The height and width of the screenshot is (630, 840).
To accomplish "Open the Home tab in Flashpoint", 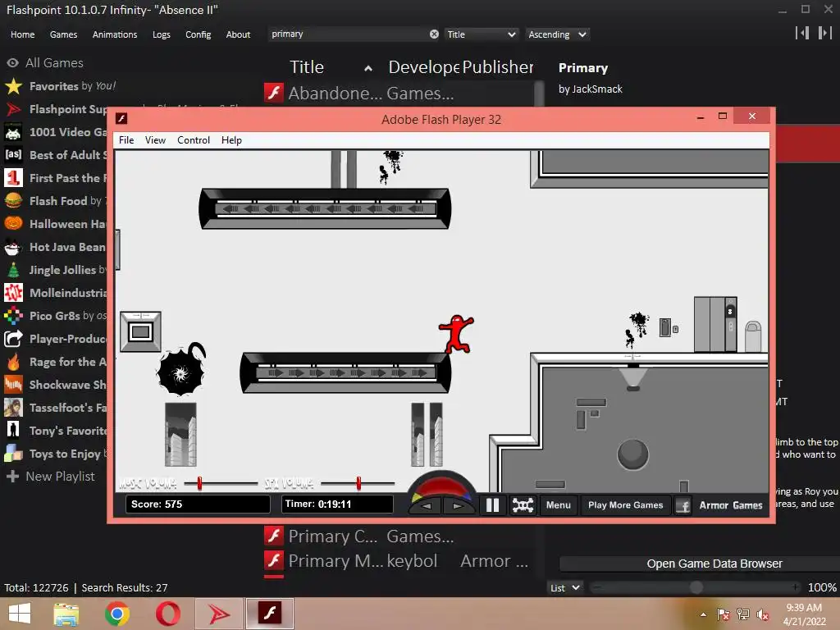I will [x=22, y=34].
